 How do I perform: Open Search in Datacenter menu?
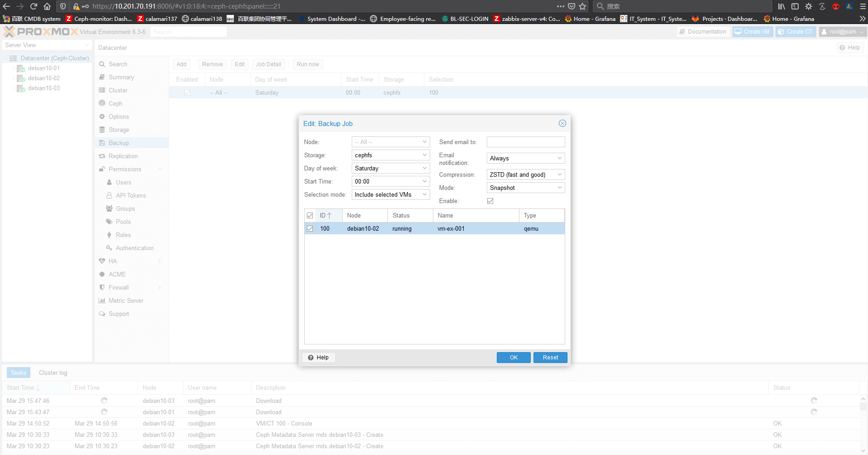point(118,64)
